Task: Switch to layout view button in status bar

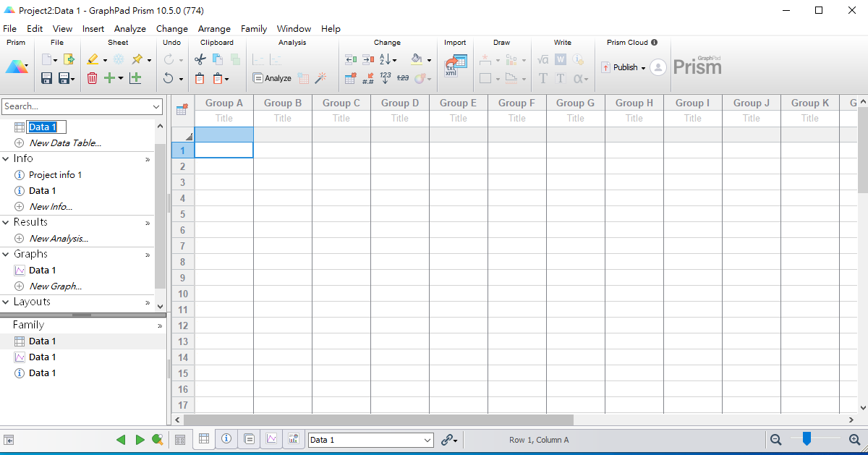Action: 294,439
